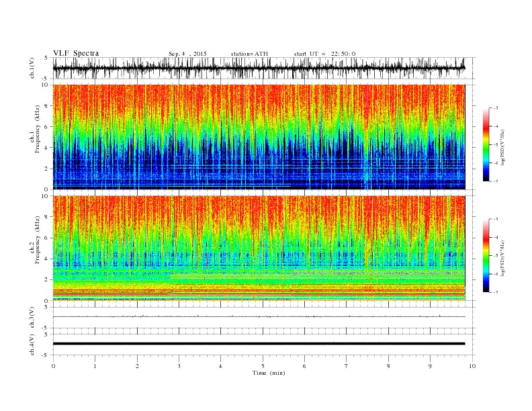Screen dimensions: 532x411
Task: Click the "ch.4(V)" axis label
Action: pyautogui.click(x=32, y=345)
